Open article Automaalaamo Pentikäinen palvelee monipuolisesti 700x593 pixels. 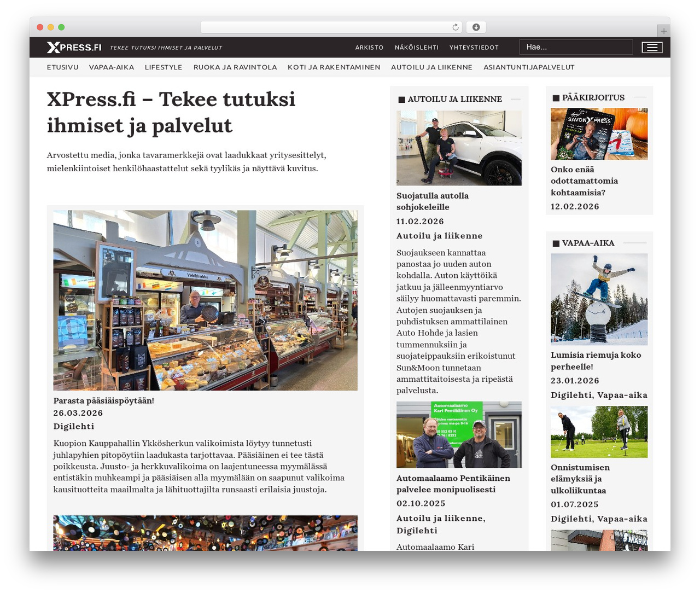click(453, 484)
